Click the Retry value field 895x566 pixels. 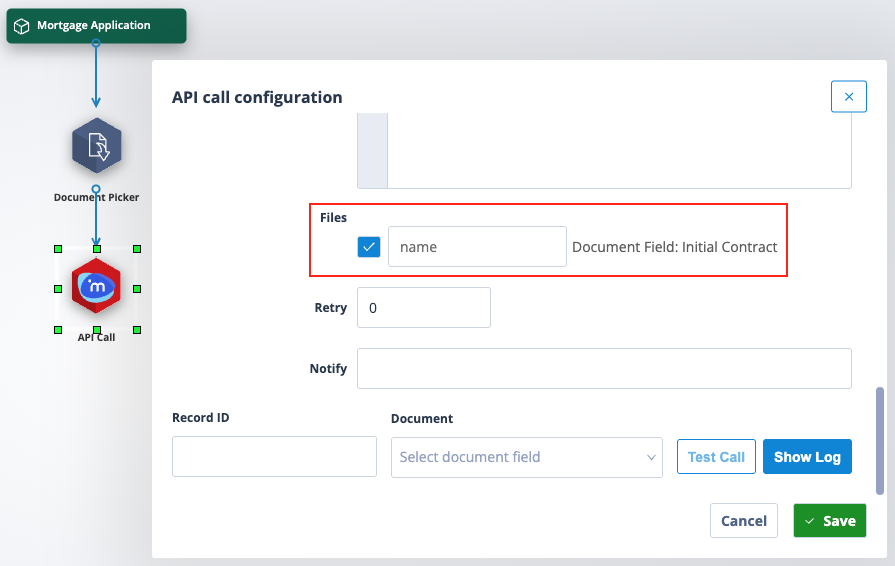[424, 308]
